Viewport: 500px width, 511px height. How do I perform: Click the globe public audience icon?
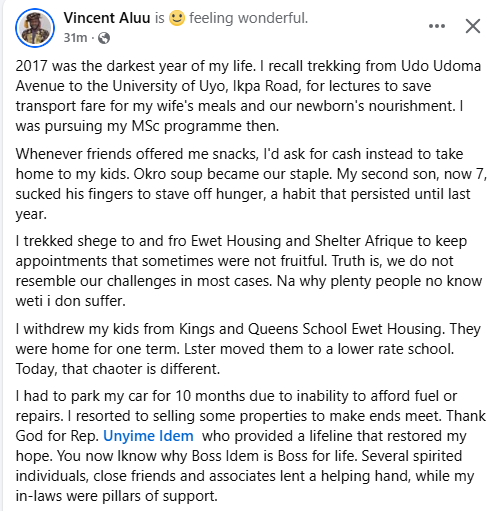coord(104,38)
